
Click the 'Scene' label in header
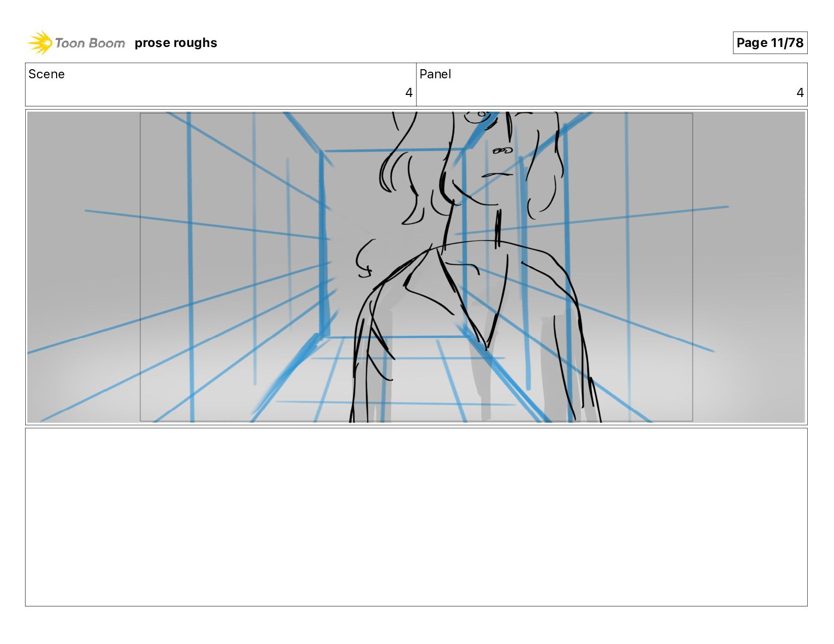47,74
